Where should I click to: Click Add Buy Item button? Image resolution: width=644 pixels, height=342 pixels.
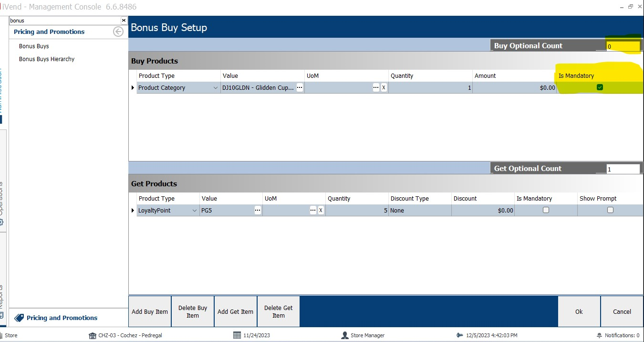(x=150, y=312)
